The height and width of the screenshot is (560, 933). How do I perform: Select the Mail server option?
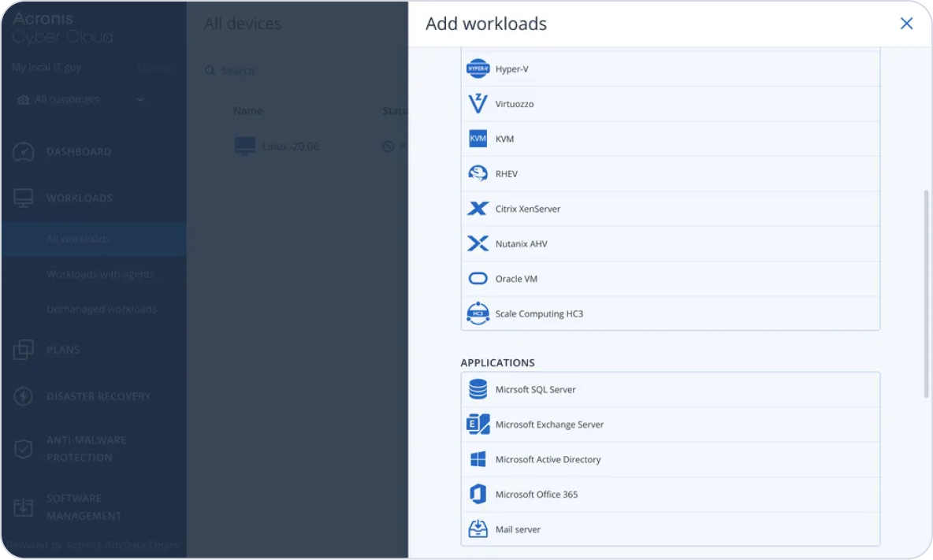(x=518, y=529)
